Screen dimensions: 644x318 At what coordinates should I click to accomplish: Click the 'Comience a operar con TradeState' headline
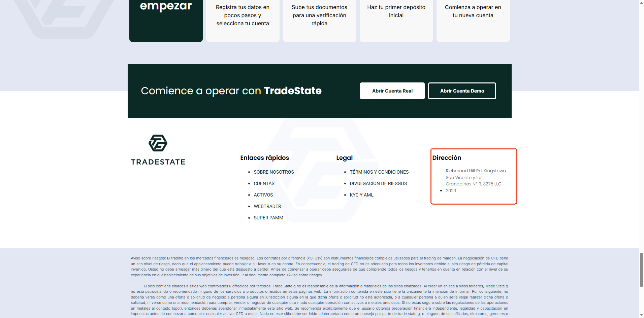click(231, 91)
